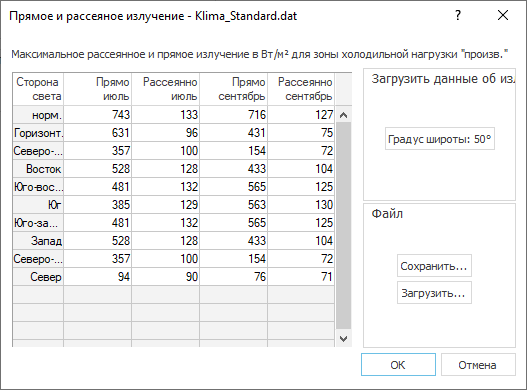
Task: Close the dialog with the X
Action: click(x=503, y=15)
